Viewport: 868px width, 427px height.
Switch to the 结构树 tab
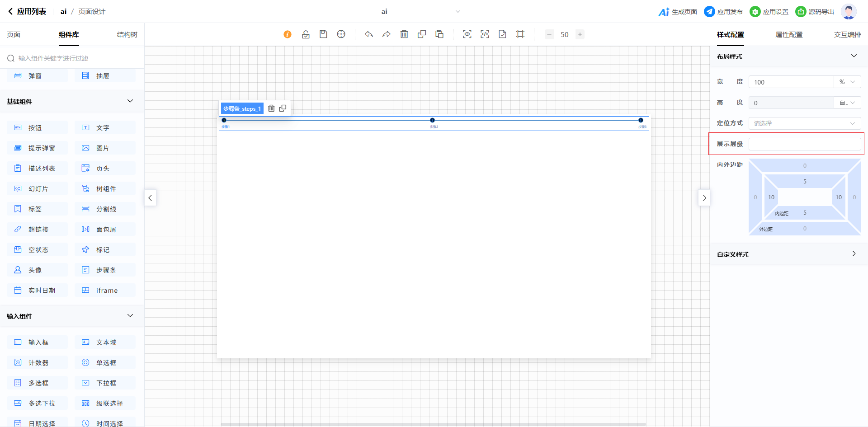pos(127,35)
